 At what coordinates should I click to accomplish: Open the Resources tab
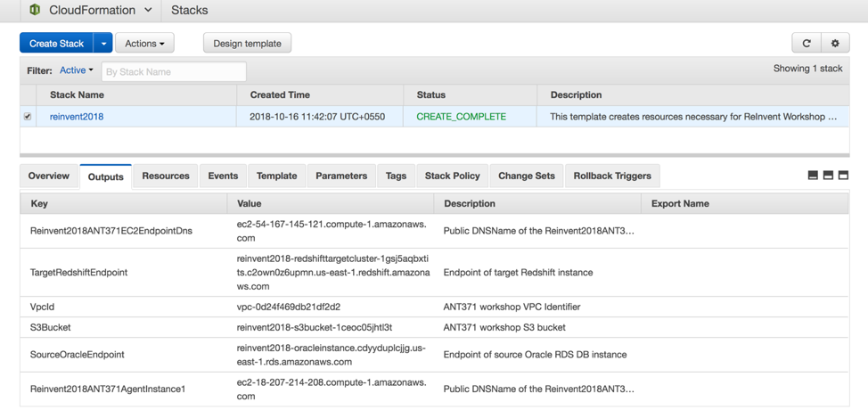click(166, 176)
